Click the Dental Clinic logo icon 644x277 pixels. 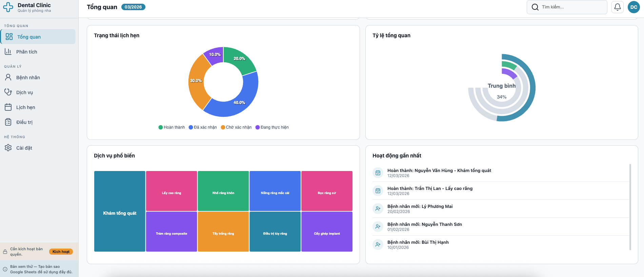pyautogui.click(x=8, y=7)
